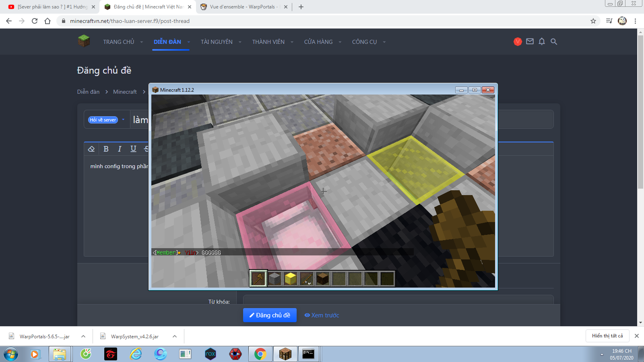The height and width of the screenshot is (362, 644).
Task: Open the notifications bell icon
Action: [x=542, y=41]
